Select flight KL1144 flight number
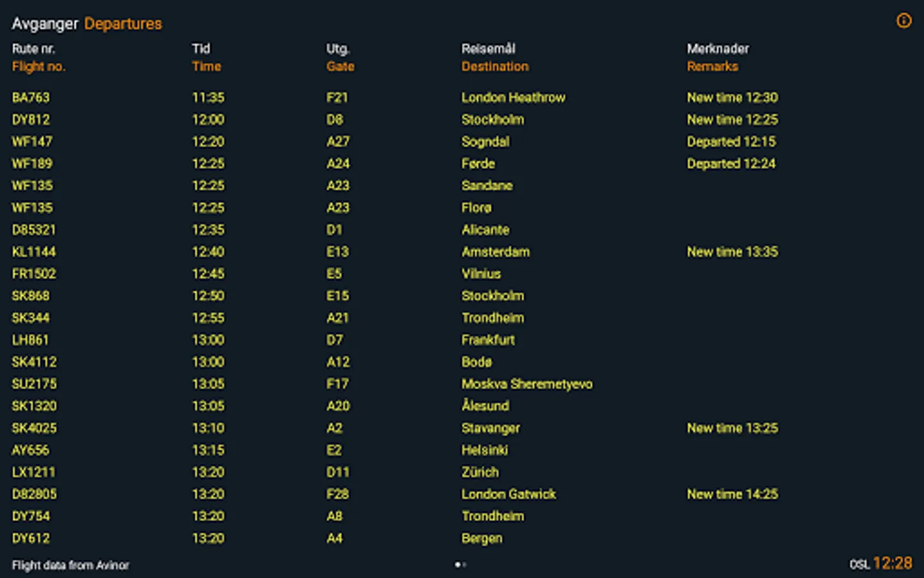The width and height of the screenshot is (924, 578). (x=34, y=252)
